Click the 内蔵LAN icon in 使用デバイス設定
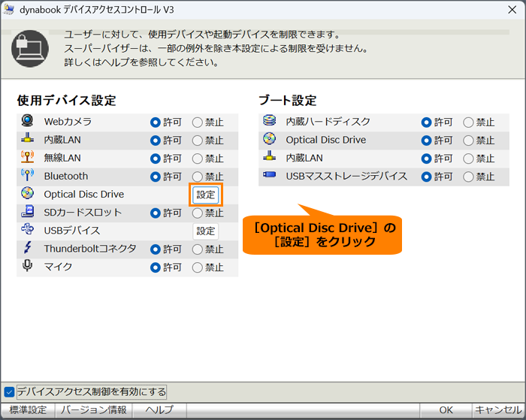Viewport: 526px width, 420px height. click(27, 138)
